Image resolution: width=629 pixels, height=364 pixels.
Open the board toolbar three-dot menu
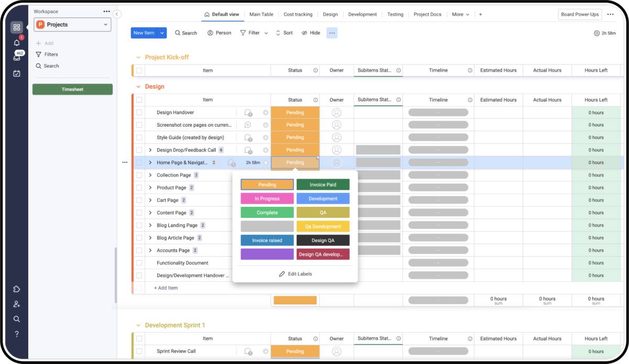point(332,33)
